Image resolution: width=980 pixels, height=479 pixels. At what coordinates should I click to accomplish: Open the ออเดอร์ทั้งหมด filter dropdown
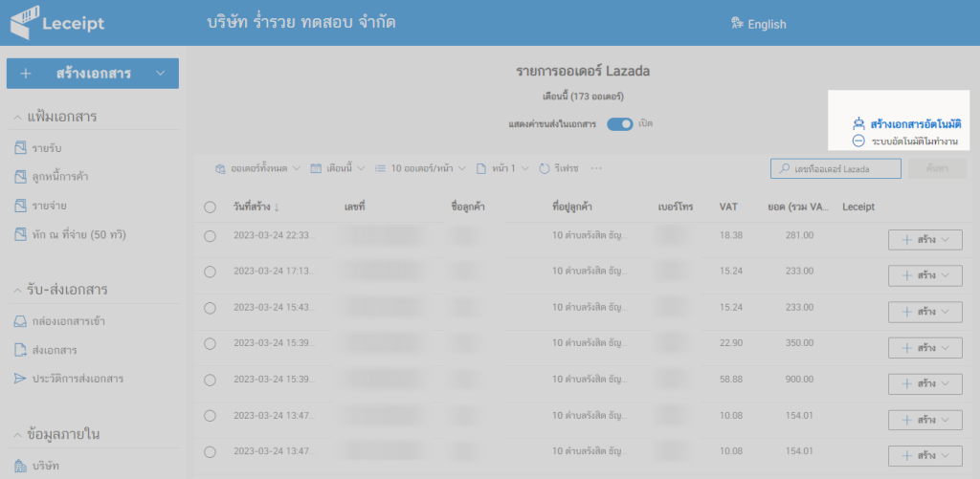(x=257, y=168)
